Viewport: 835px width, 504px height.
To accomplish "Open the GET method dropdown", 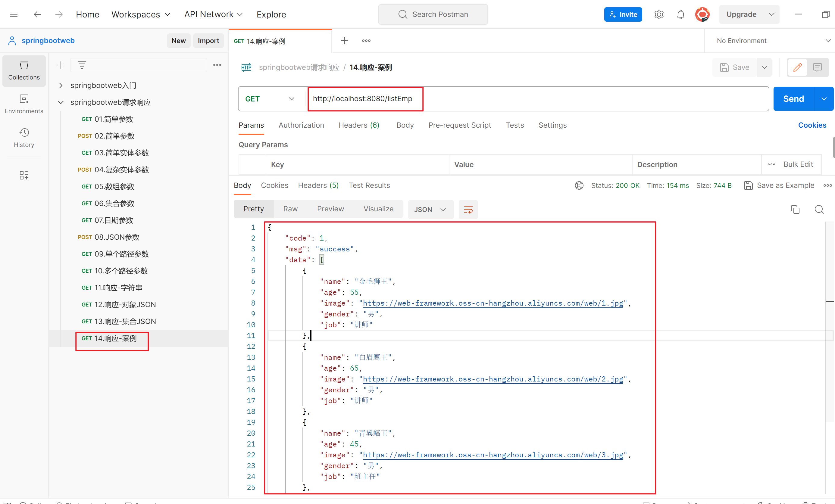I will coord(271,98).
